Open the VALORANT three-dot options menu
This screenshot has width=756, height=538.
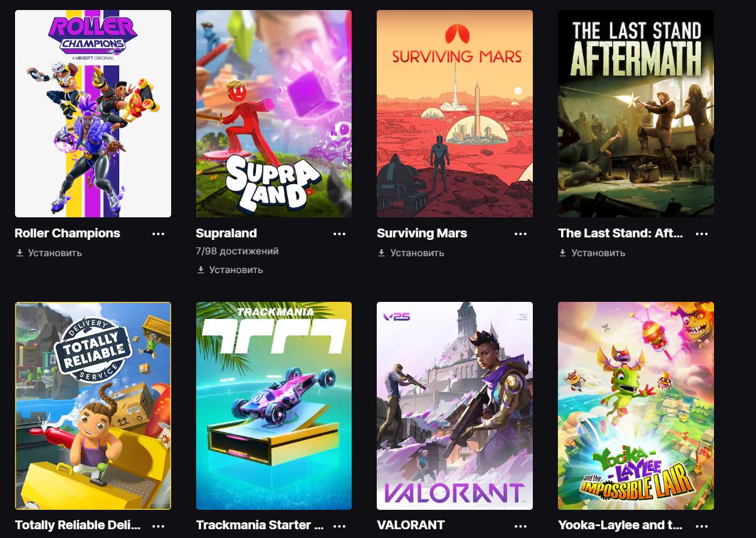(520, 525)
